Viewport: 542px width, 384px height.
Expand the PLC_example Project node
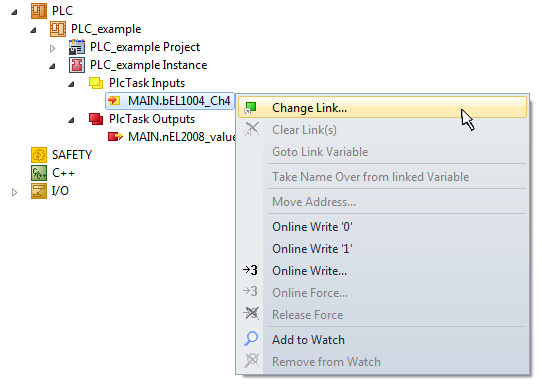(x=52, y=48)
